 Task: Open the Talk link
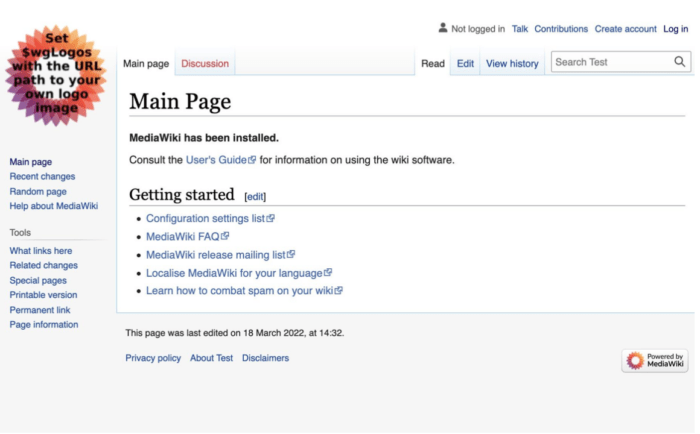[x=520, y=29]
